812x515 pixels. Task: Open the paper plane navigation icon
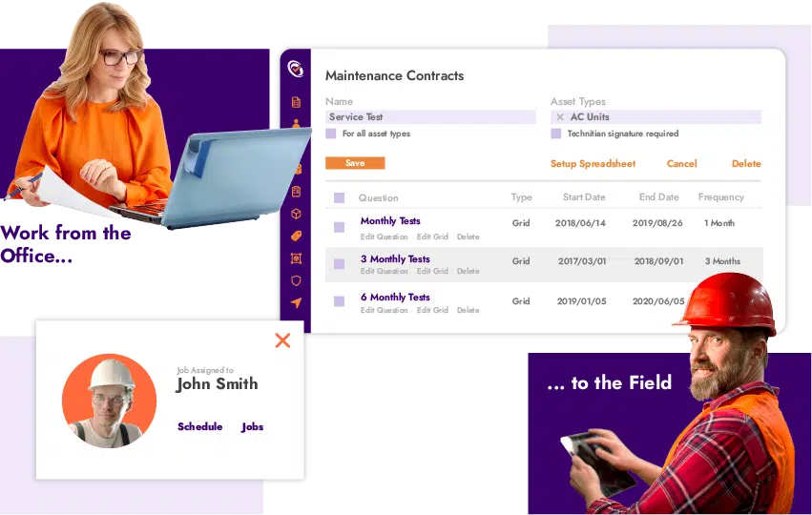pyautogui.click(x=296, y=302)
